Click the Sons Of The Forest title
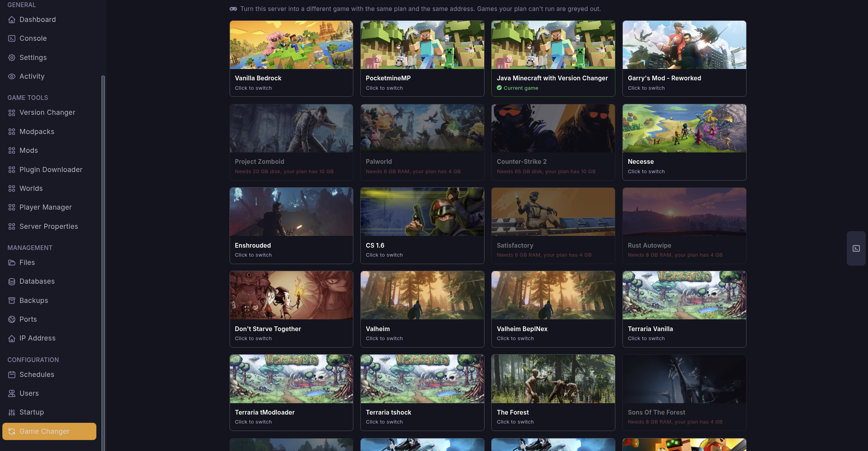Screen dimensions: 868x451 point(656,412)
